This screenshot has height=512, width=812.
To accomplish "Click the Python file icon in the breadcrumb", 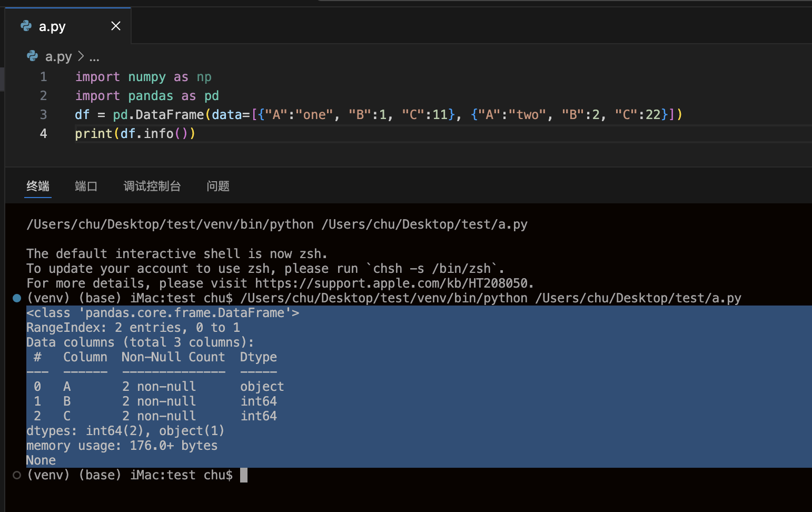I will [x=33, y=56].
